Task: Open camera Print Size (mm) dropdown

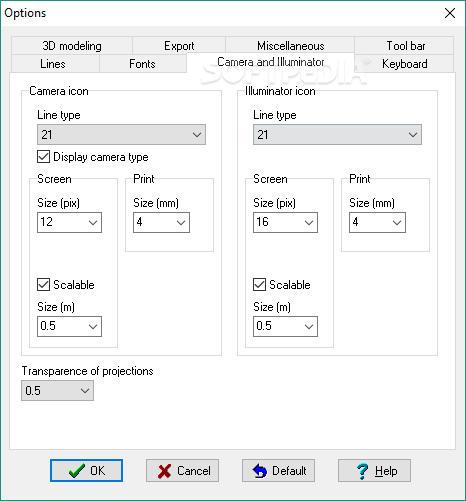Action: (161, 222)
